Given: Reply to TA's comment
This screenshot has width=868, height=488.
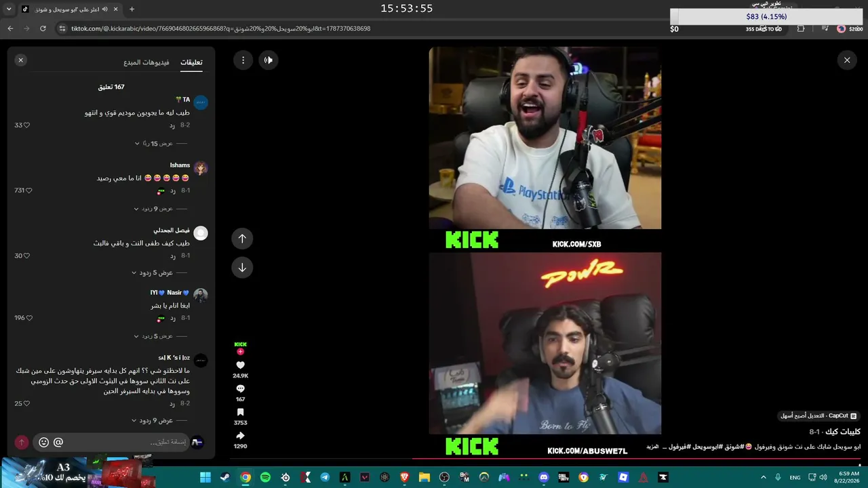Looking at the screenshot, I should (x=172, y=125).
